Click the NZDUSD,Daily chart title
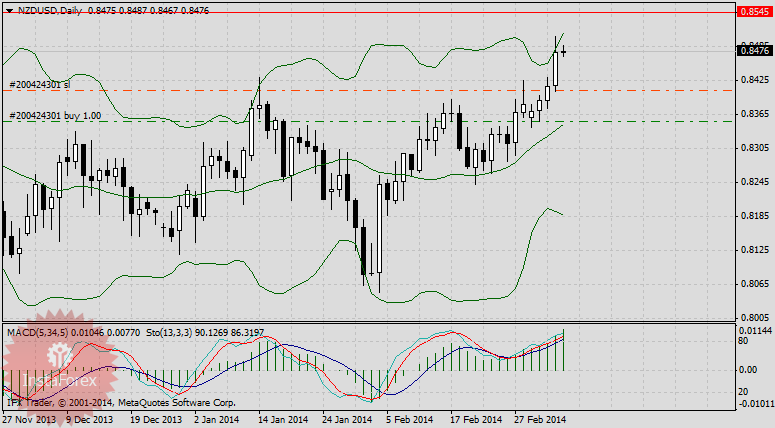The width and height of the screenshot is (775, 428). (50, 8)
